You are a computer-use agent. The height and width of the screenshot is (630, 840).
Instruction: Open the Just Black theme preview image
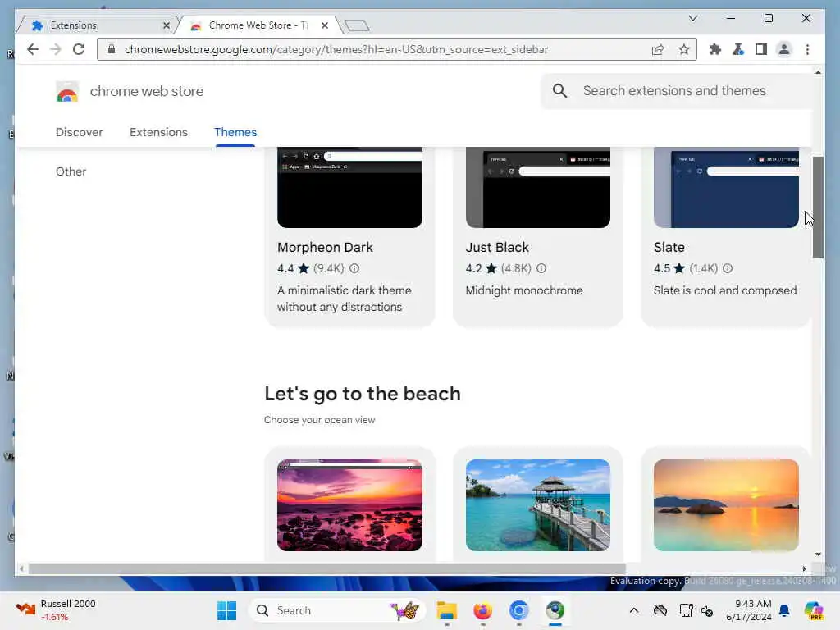point(538,188)
